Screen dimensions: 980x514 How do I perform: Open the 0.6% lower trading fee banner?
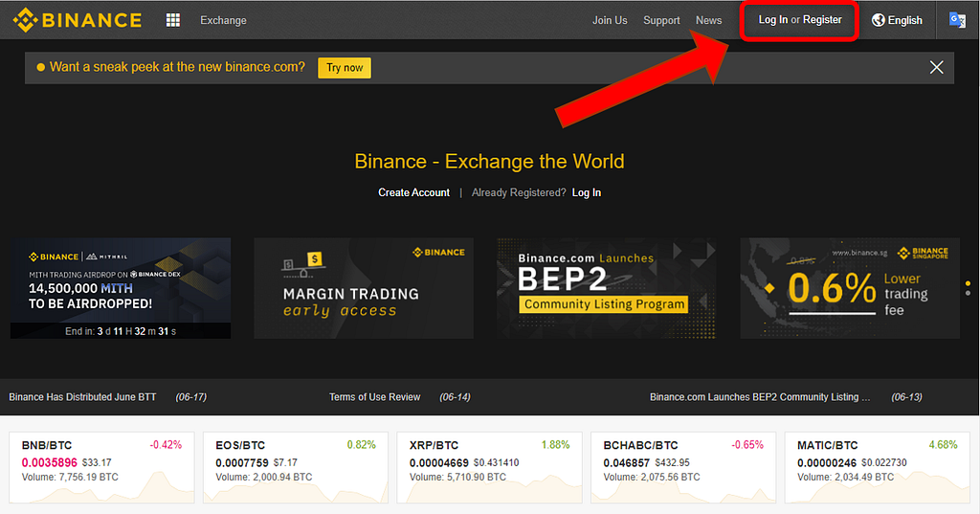pos(850,288)
